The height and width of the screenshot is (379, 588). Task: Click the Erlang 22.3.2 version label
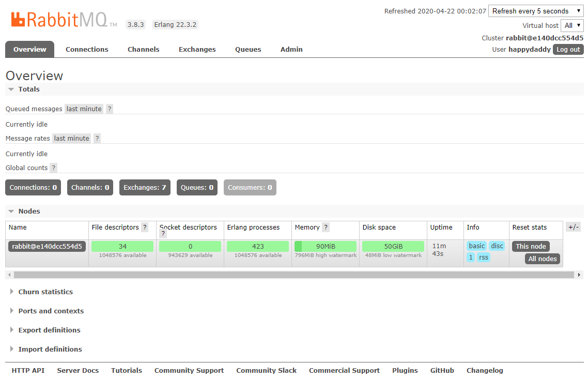(x=175, y=24)
